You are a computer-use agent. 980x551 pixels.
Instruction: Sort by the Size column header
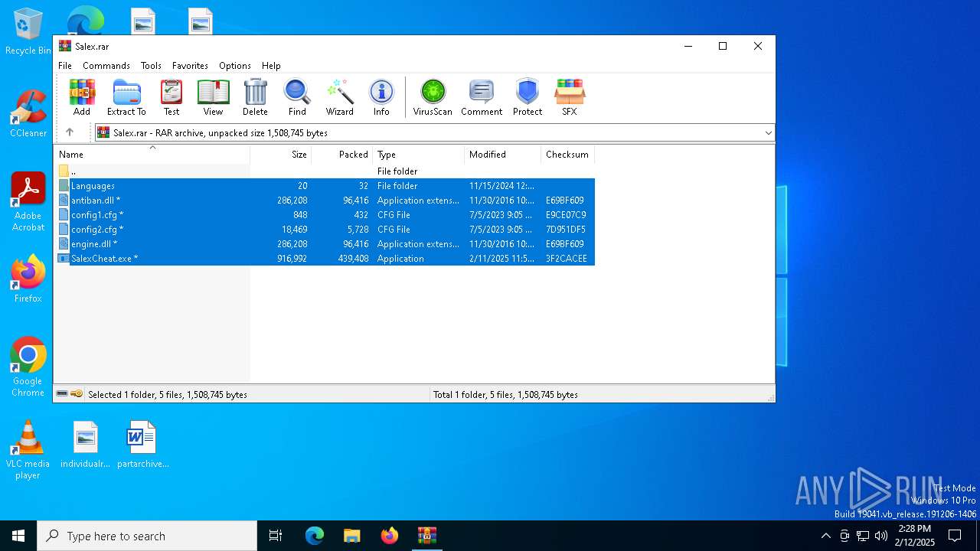pyautogui.click(x=281, y=155)
